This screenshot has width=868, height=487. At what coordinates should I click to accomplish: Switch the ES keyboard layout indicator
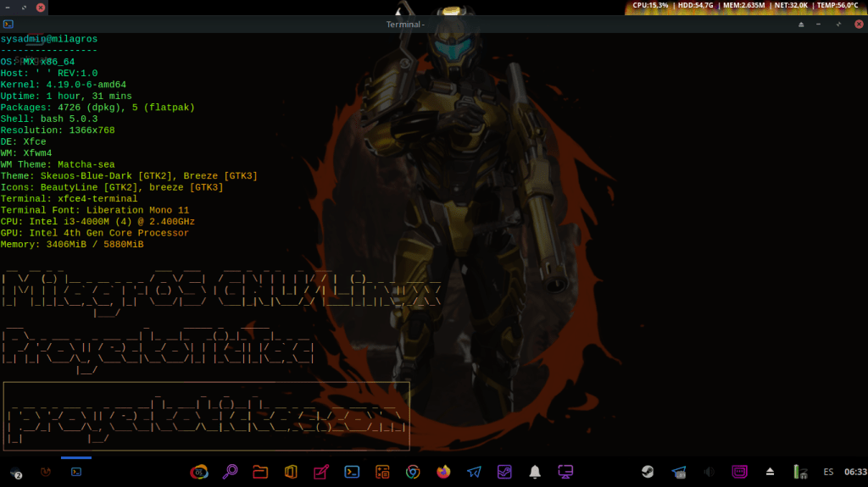pyautogui.click(x=828, y=472)
